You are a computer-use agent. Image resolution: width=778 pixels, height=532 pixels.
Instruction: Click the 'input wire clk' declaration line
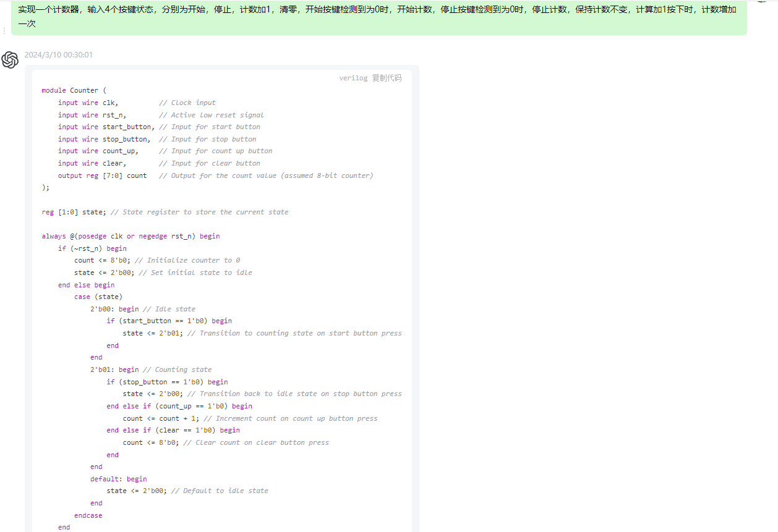pyautogui.click(x=88, y=103)
